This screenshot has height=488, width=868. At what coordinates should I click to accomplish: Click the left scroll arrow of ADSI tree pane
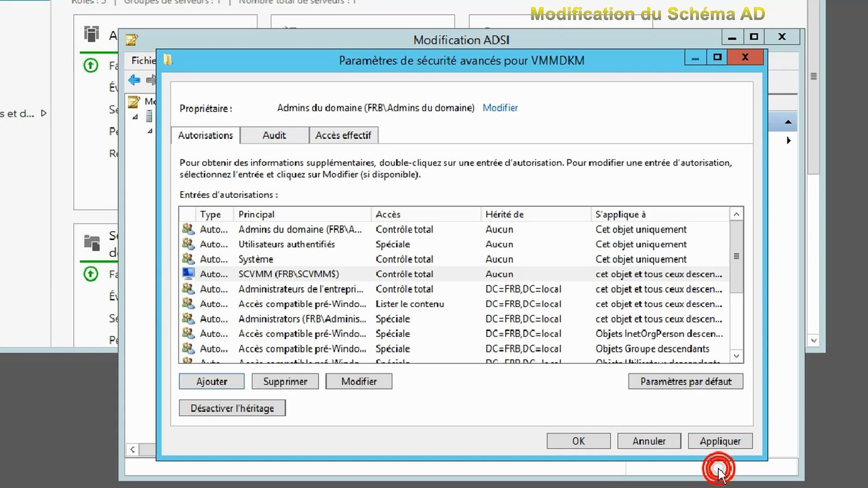[x=132, y=449]
